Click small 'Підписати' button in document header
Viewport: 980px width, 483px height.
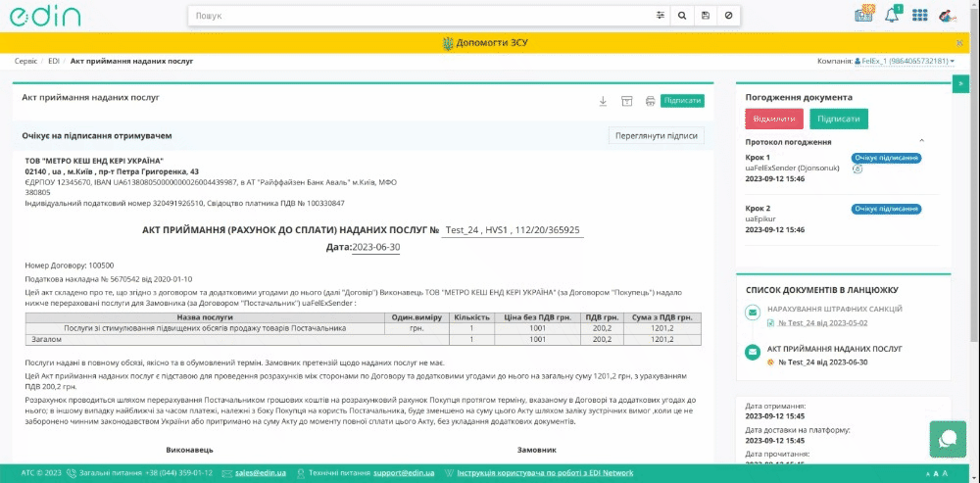tap(682, 101)
